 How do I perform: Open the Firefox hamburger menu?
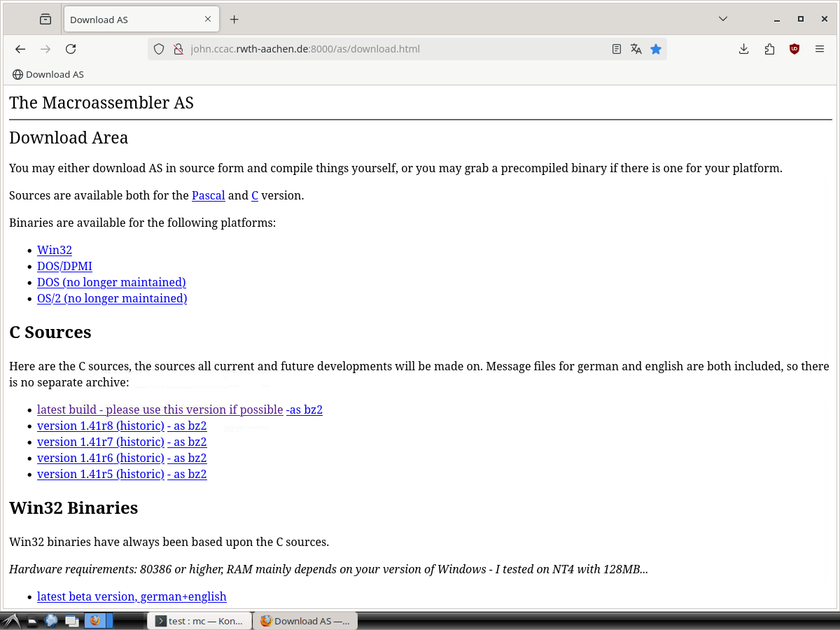(x=820, y=49)
